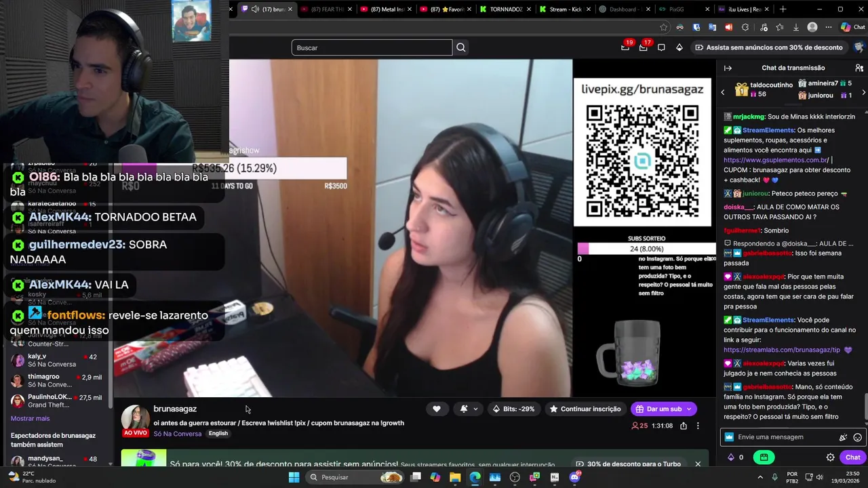Show previous gift leaderboard entry
868x488 pixels.
click(x=723, y=92)
